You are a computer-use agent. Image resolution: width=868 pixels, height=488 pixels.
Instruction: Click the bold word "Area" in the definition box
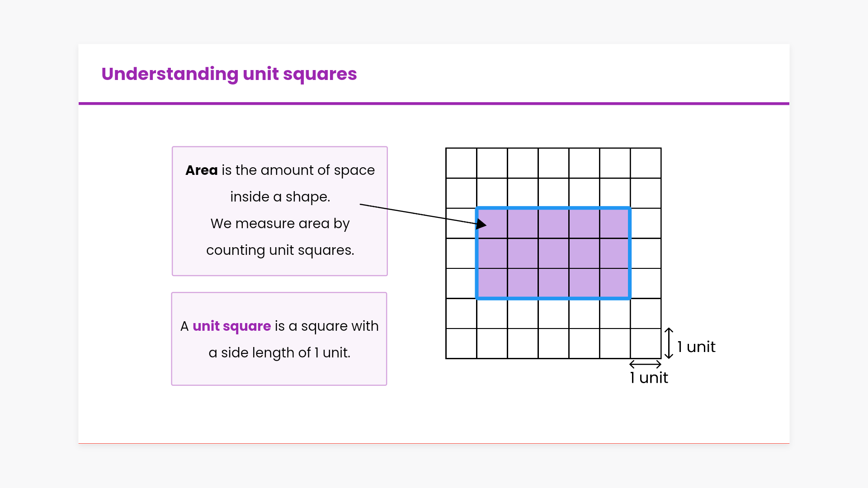point(202,170)
